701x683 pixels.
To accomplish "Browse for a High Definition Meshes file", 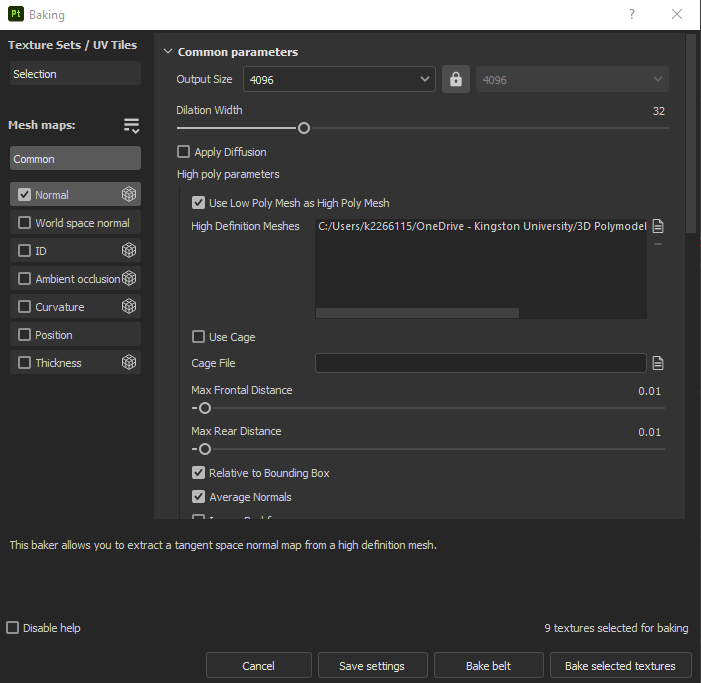I will 658,227.
